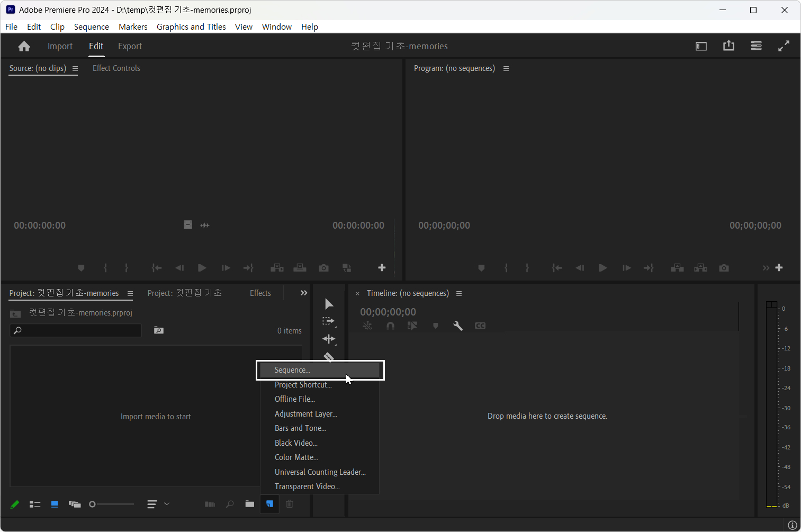The height and width of the screenshot is (532, 801).
Task: Click the Quick Export share icon
Action: pos(728,46)
